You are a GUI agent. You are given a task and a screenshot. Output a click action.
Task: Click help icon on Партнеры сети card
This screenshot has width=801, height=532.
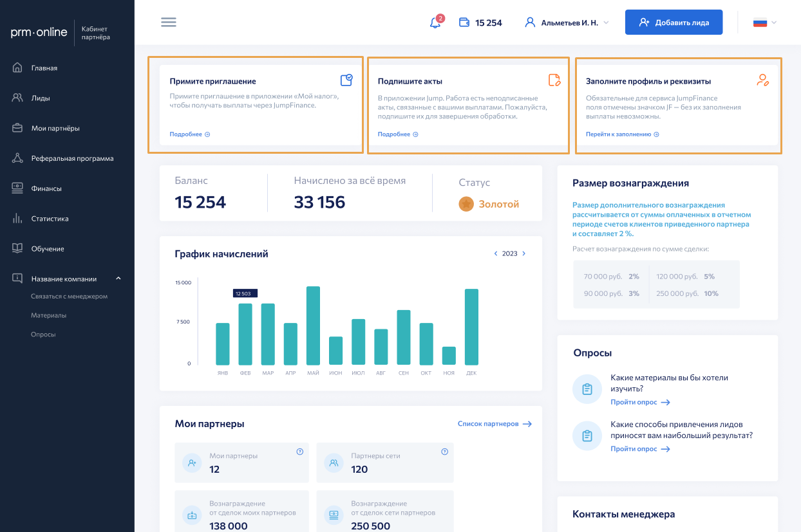(x=444, y=452)
